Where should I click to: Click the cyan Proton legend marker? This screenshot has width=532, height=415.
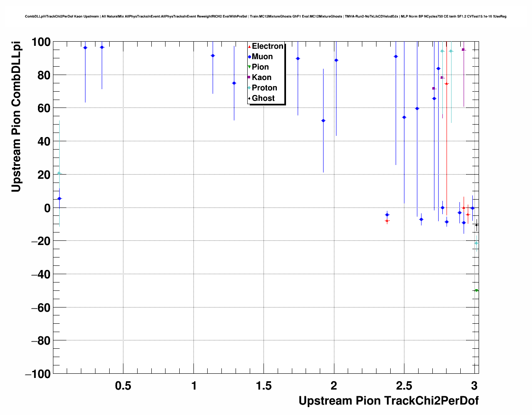pyautogui.click(x=249, y=88)
